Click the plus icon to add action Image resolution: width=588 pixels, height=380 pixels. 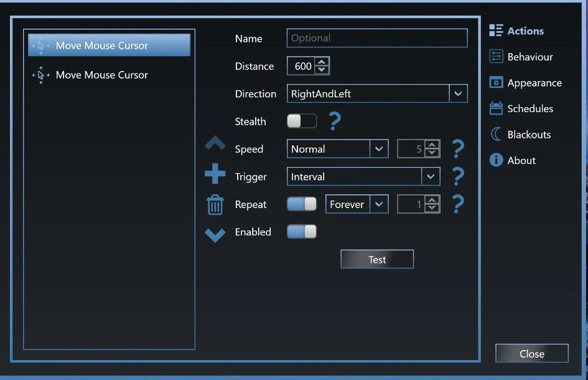215,173
